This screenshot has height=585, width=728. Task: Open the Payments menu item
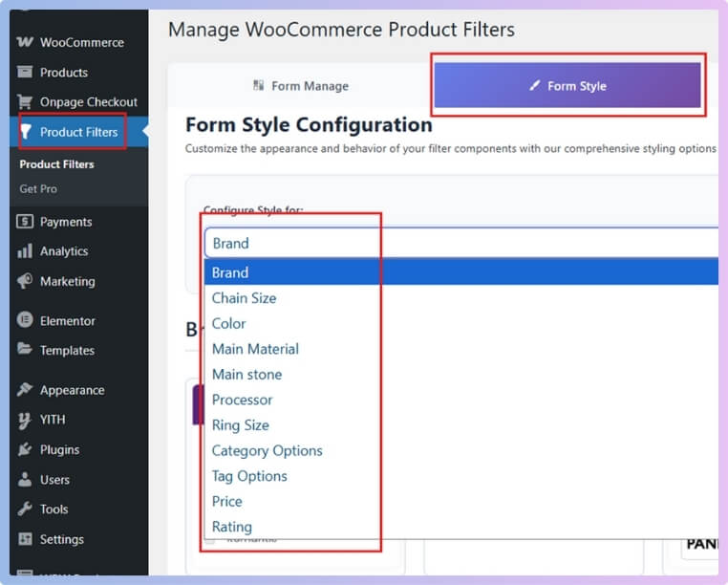pyautogui.click(x=79, y=222)
